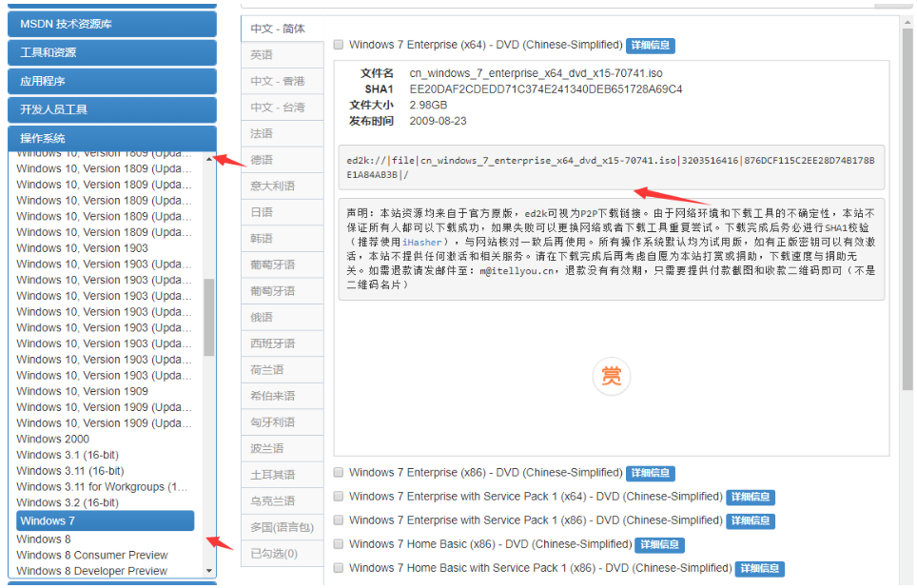Open the iHasher link in notice
Screen dimensions: 917x588
click(x=422, y=243)
